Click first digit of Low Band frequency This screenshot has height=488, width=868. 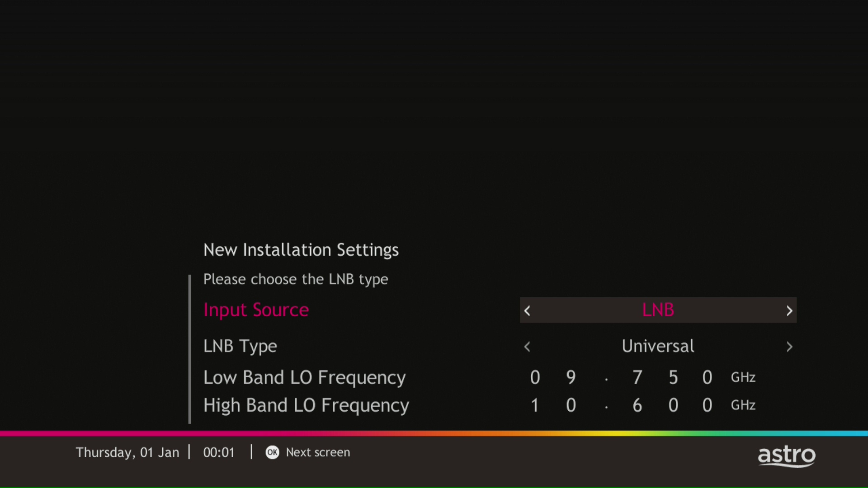[x=535, y=377]
